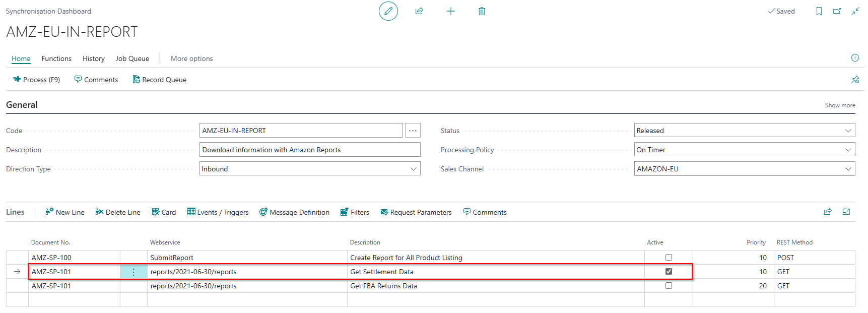Expand Lines section to full view icon
The height and width of the screenshot is (313, 868).
click(x=846, y=212)
